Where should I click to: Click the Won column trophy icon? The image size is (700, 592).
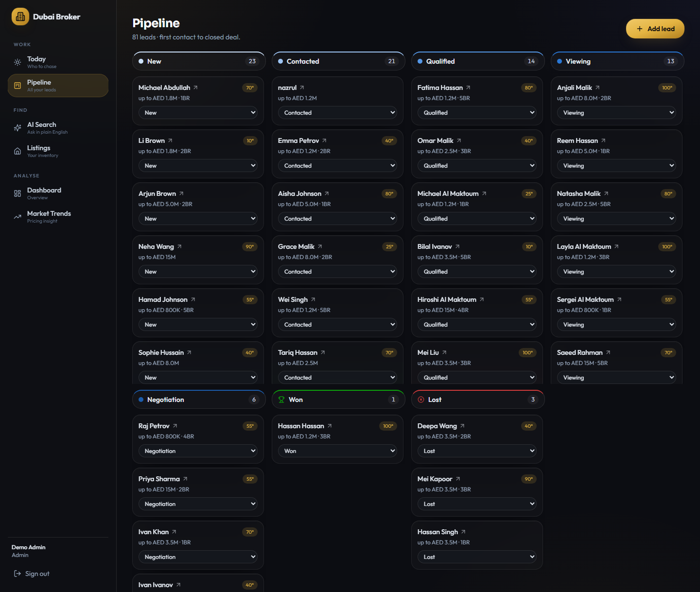point(281,400)
